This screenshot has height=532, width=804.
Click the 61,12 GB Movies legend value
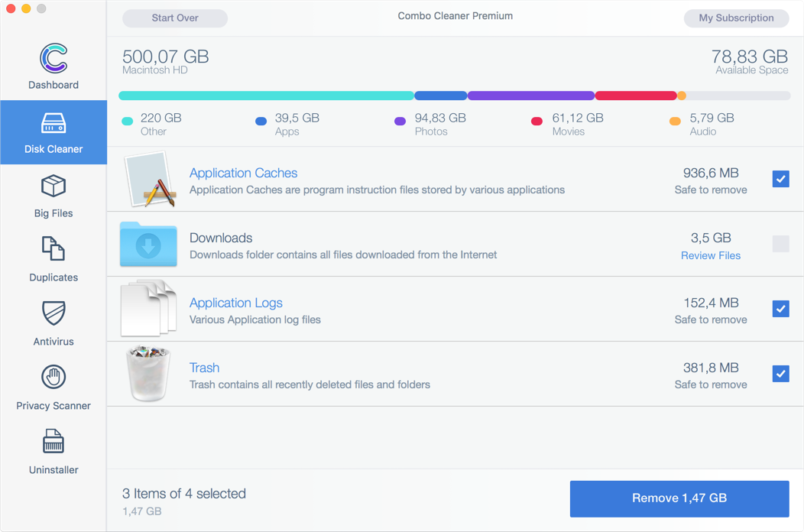point(578,118)
